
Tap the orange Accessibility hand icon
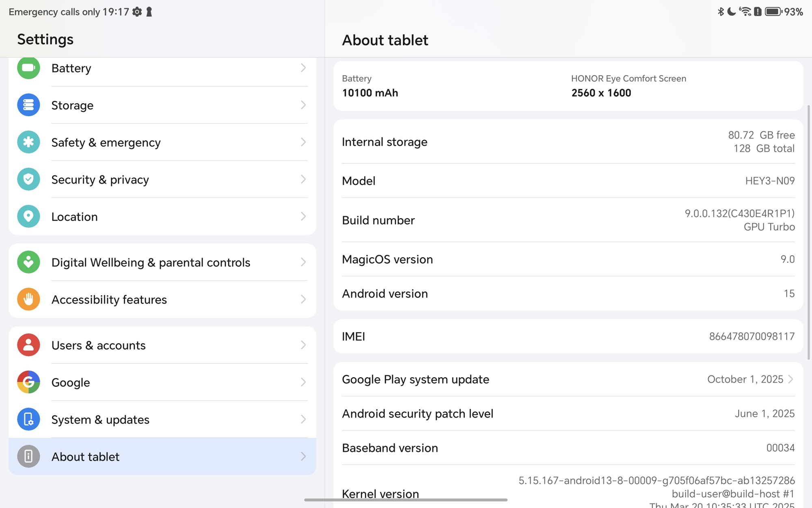28,299
